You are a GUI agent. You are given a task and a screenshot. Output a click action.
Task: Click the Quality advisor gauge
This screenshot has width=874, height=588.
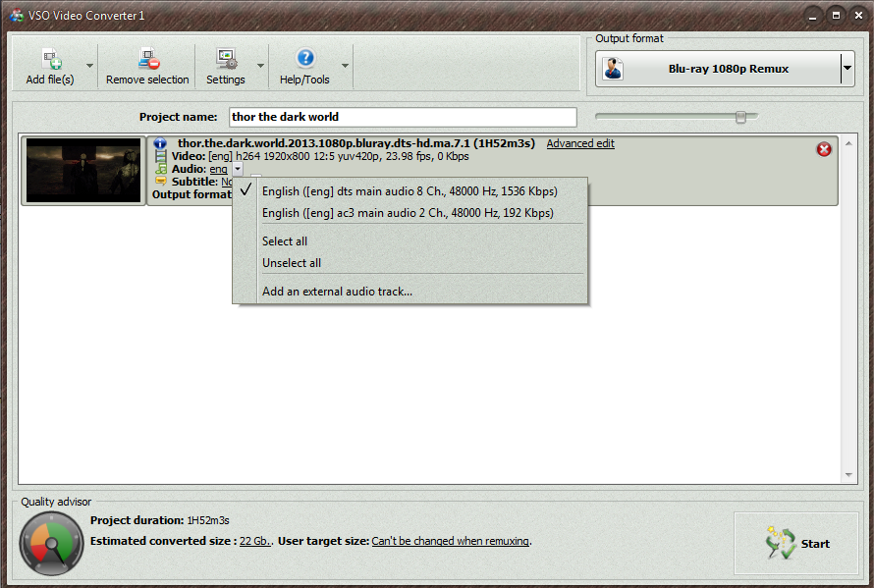(x=51, y=543)
